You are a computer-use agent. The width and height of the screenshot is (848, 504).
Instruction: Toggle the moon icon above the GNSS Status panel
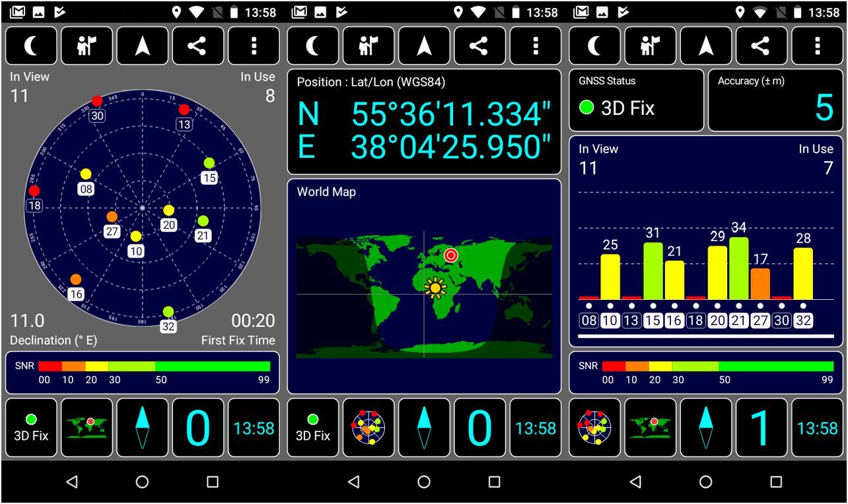[x=594, y=46]
